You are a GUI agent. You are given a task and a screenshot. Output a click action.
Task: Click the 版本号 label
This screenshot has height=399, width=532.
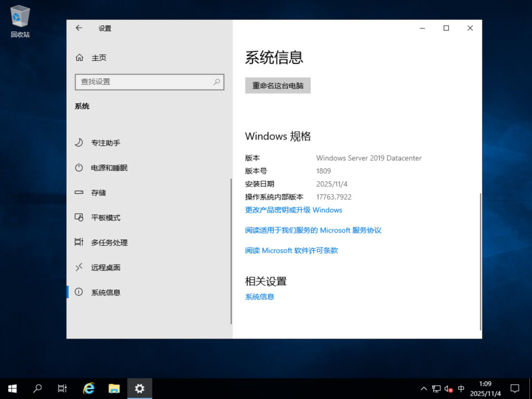(256, 171)
